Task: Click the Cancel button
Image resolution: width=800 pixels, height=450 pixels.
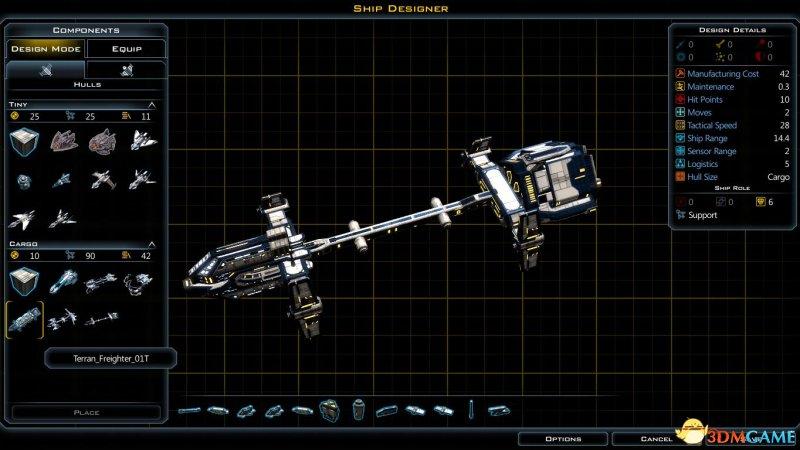Action: click(x=657, y=439)
